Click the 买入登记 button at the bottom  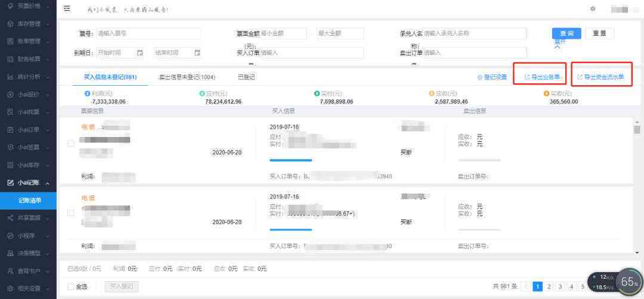pos(122,286)
